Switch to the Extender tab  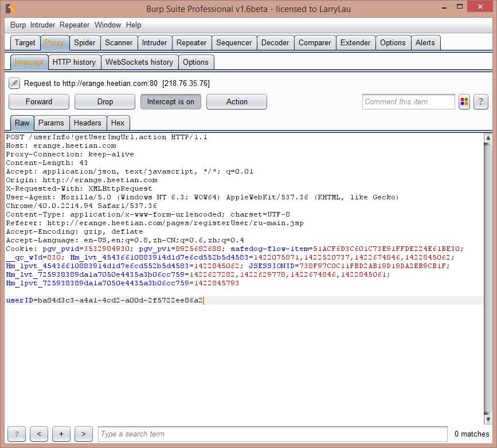coord(355,43)
